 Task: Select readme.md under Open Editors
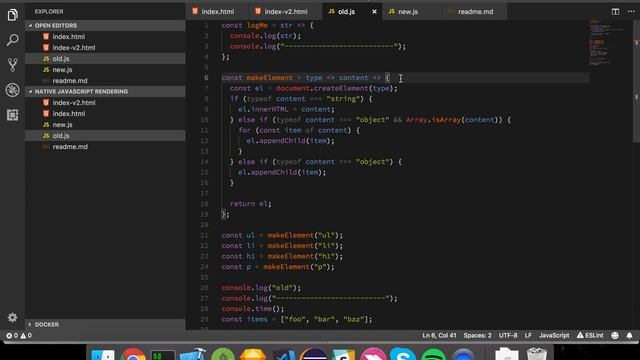pos(105,80)
